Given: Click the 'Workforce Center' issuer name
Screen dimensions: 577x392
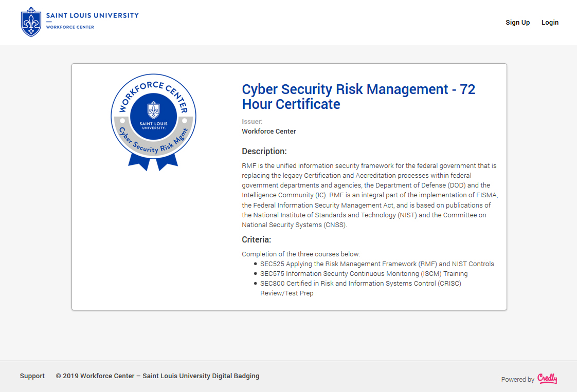Looking at the screenshot, I should 268,132.
